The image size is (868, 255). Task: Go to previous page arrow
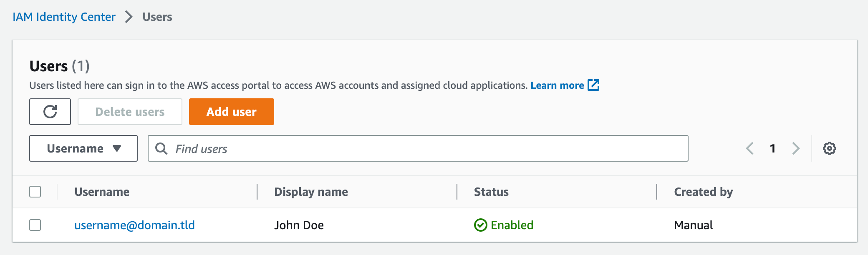point(750,148)
